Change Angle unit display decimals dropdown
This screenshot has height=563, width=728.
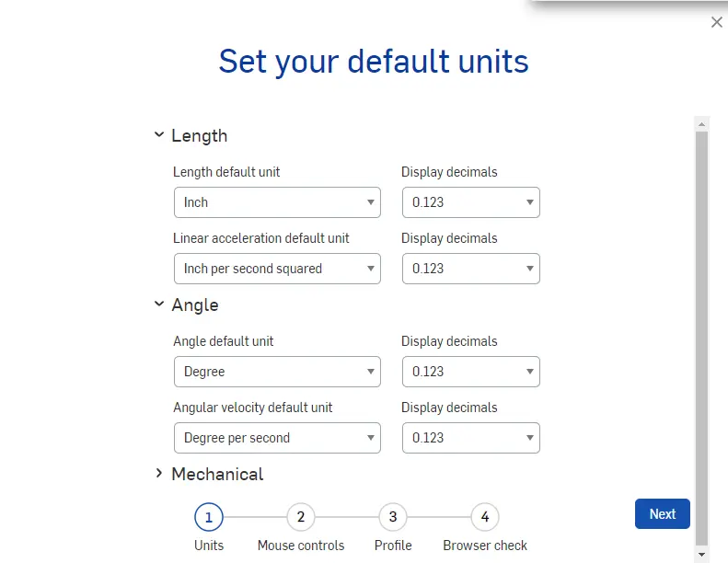pos(471,372)
